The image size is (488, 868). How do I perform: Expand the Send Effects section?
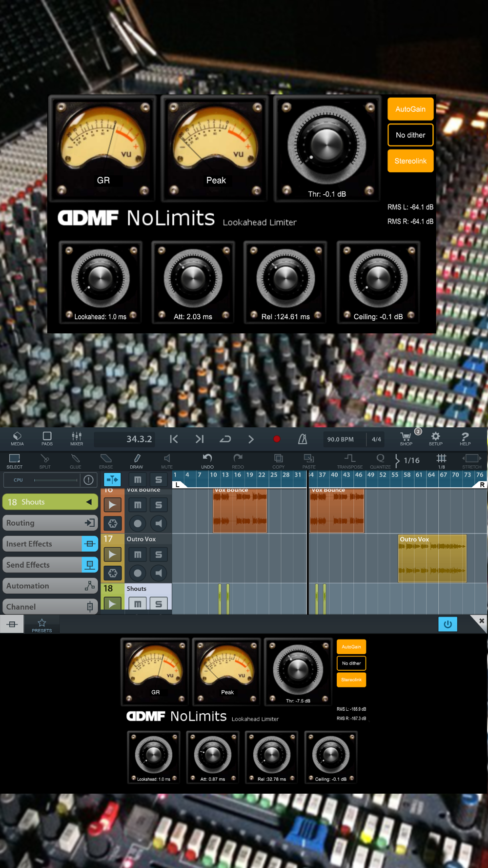[50, 565]
